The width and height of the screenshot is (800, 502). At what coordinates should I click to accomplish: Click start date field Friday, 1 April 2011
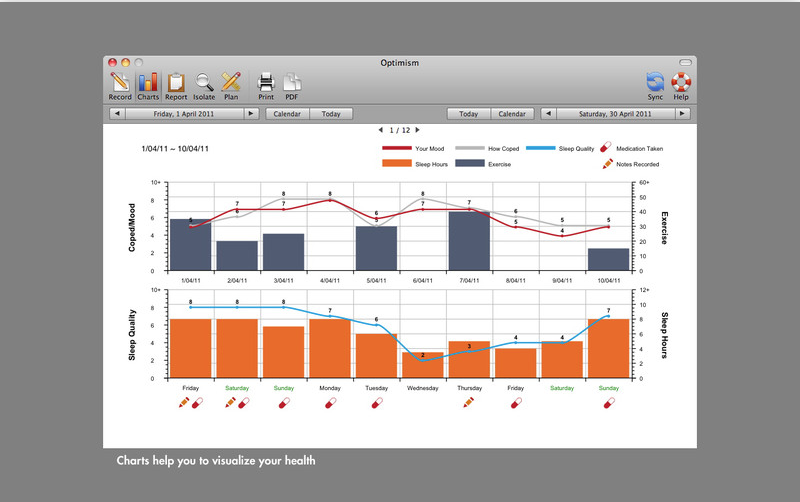(184, 114)
